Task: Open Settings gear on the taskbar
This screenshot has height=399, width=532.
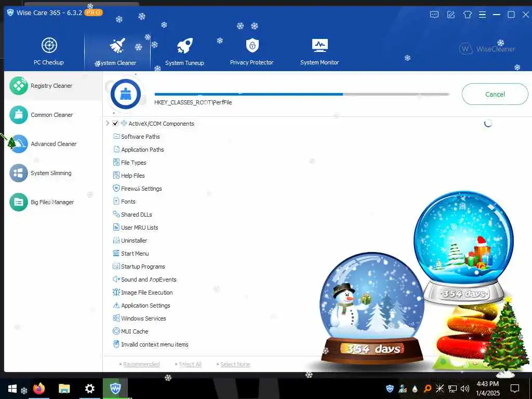Action: click(x=89, y=389)
